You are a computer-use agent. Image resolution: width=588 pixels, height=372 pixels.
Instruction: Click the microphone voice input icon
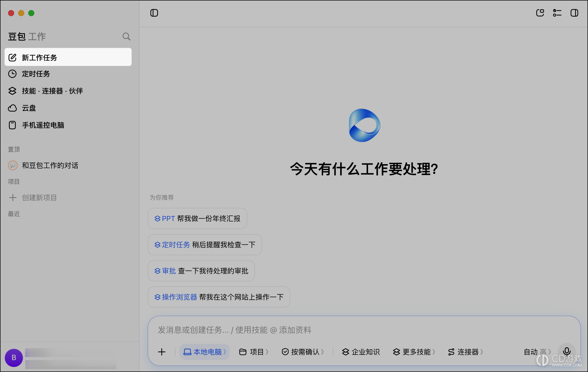(x=567, y=351)
